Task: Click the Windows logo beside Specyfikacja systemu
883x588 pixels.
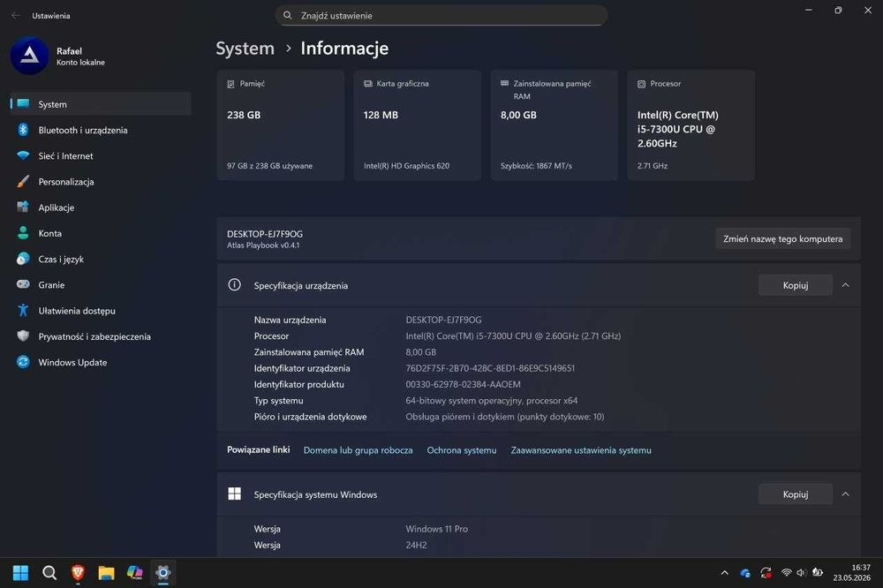Action: [x=234, y=494]
